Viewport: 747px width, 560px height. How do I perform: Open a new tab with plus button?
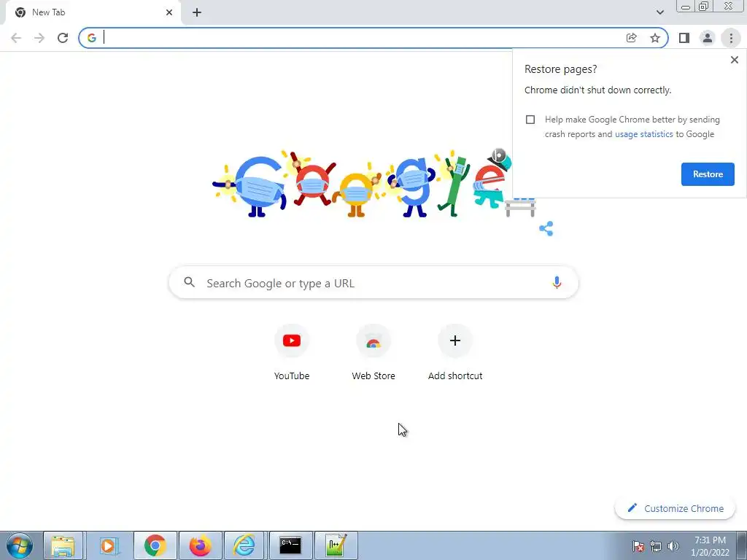197,12
